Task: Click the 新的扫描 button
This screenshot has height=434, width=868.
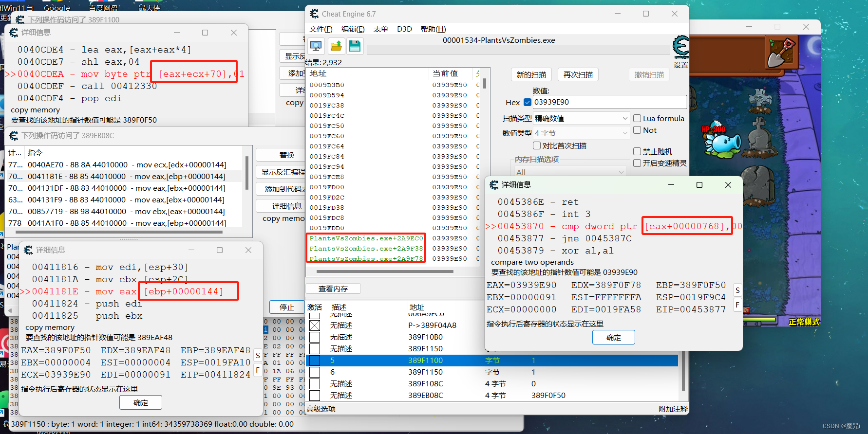Action: click(x=531, y=75)
